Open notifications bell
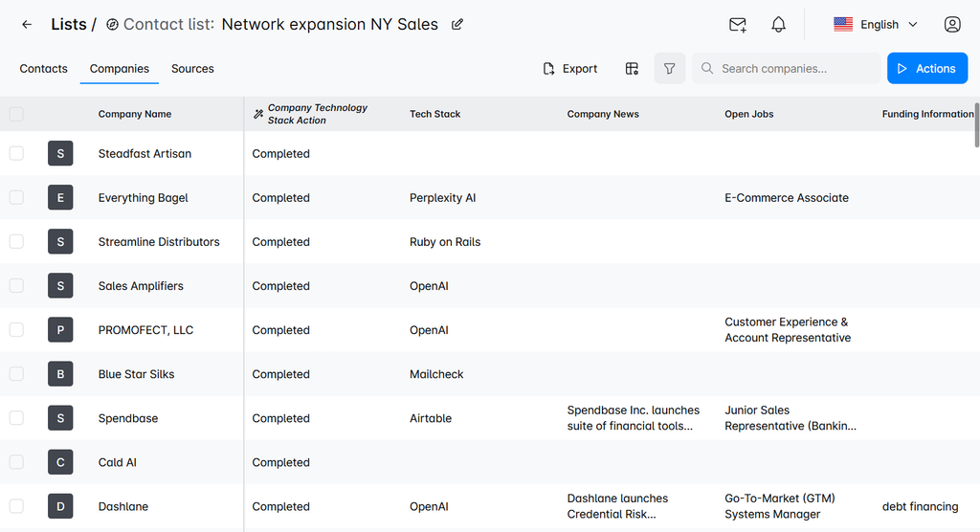980x532 pixels. (x=778, y=24)
